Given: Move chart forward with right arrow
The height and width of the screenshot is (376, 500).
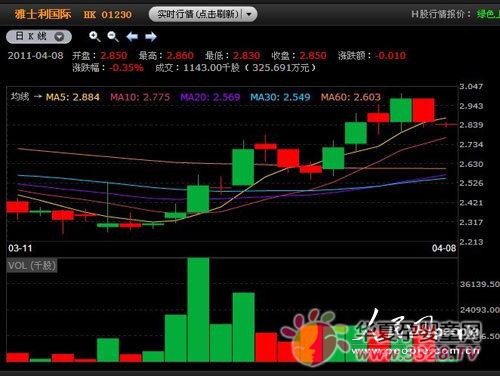Looking at the screenshot, I should point(151,36).
